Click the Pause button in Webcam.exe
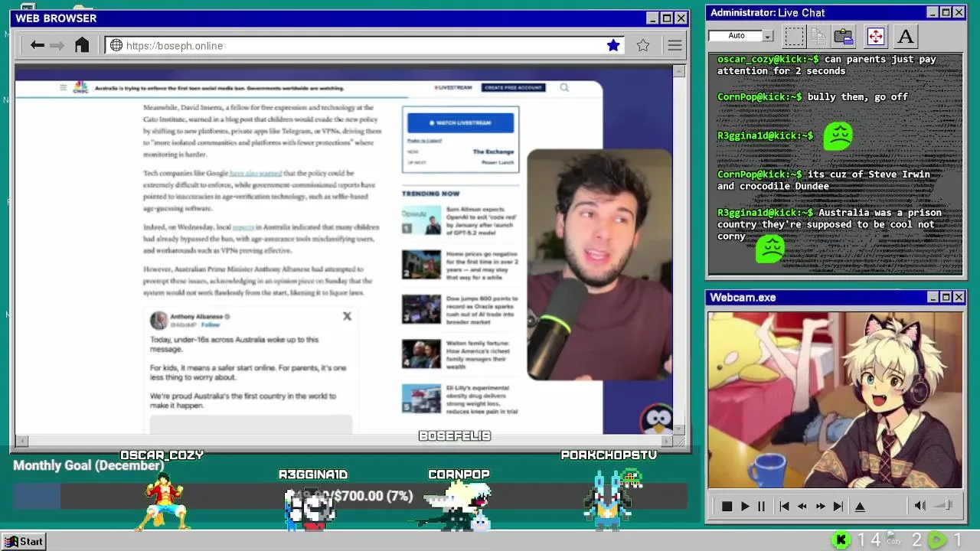This screenshot has height=551, width=980. [761, 506]
